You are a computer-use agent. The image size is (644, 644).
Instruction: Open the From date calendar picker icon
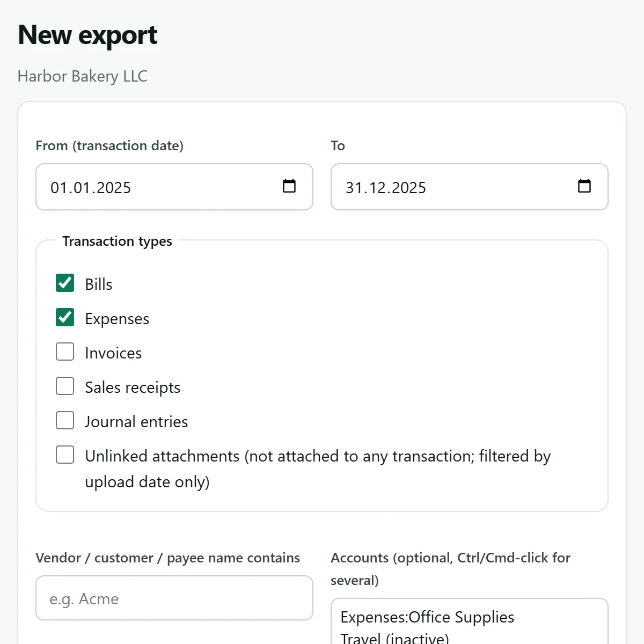(289, 186)
